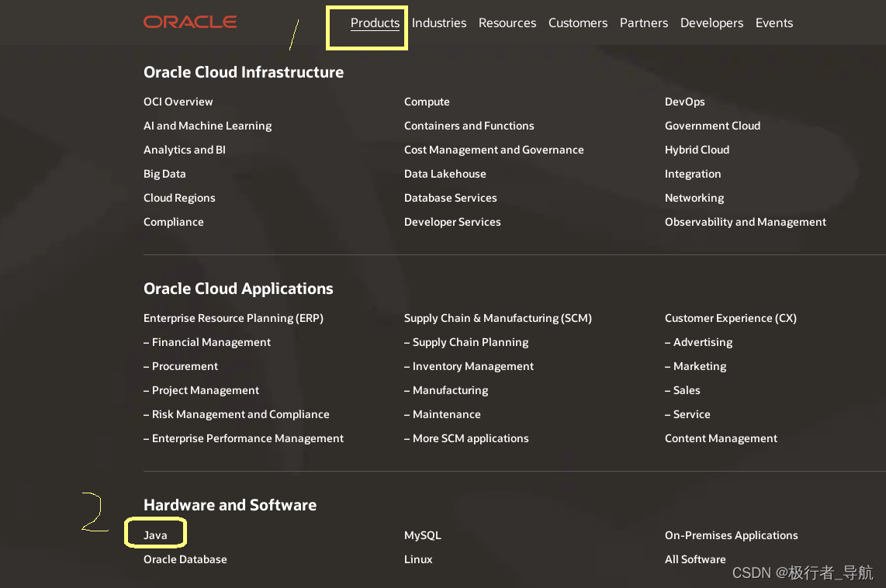Screen dimensions: 886x588
Task: Go to OCI Overview
Action: click(x=178, y=102)
